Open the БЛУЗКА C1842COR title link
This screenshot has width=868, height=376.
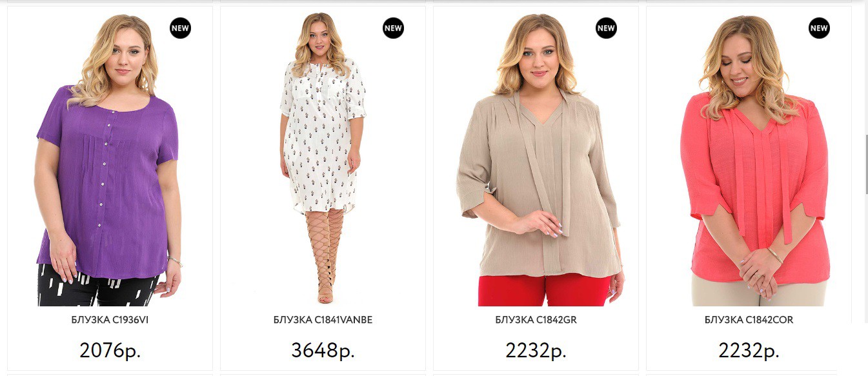749,320
